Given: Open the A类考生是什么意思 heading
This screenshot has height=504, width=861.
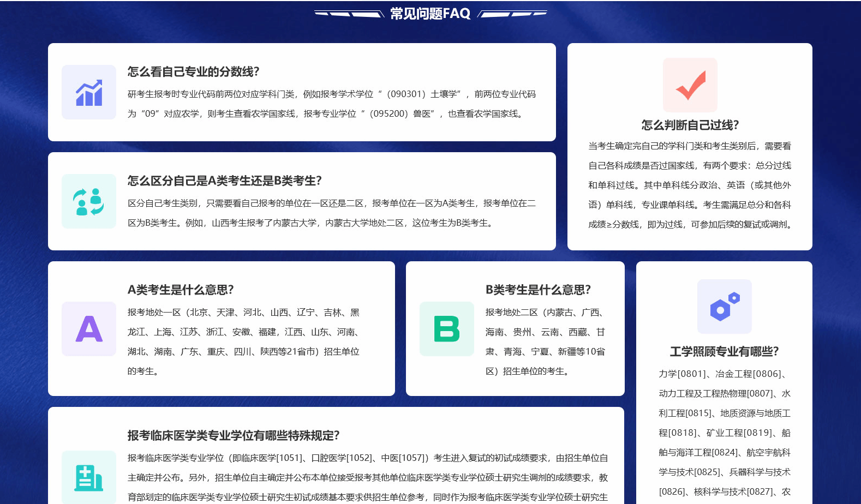Looking at the screenshot, I should point(181,290).
